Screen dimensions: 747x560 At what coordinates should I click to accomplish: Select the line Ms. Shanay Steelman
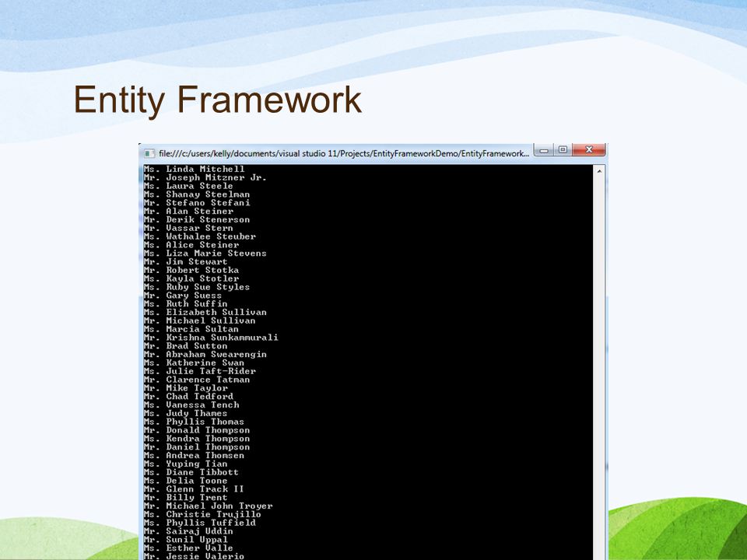197,194
